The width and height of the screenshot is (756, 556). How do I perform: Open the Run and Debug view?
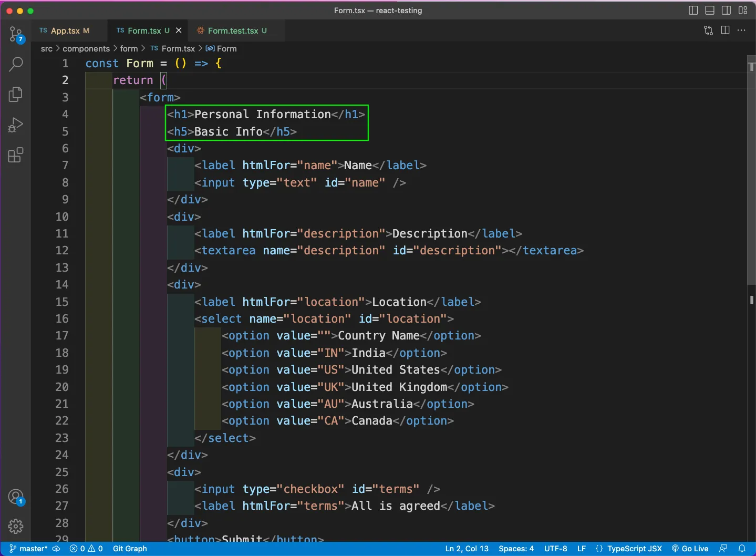click(16, 125)
